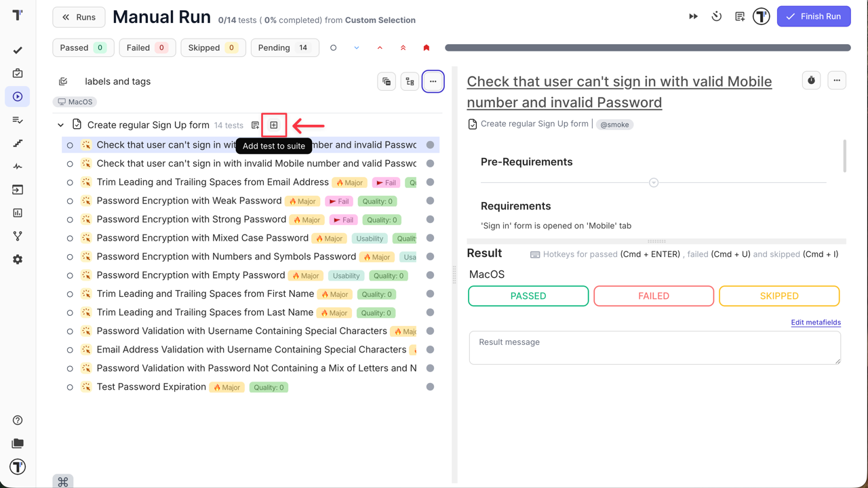Toggle the circle filter next to Pending
The image size is (868, 488).
(x=333, y=47)
